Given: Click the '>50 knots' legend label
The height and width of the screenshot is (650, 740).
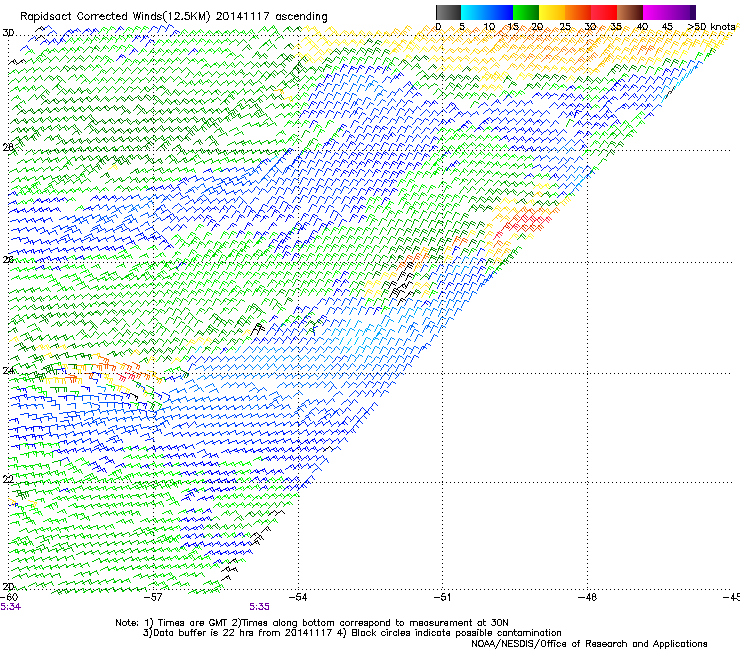Looking at the screenshot, I should (x=711, y=27).
